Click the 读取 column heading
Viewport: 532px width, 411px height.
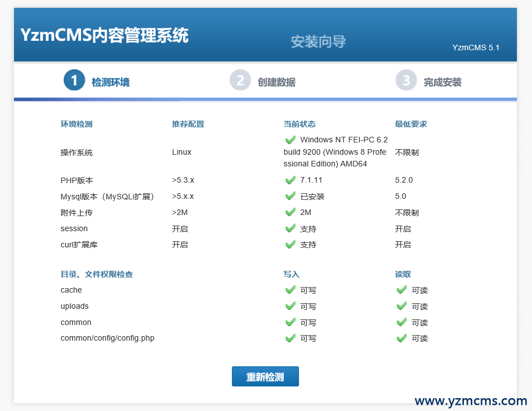coord(403,274)
